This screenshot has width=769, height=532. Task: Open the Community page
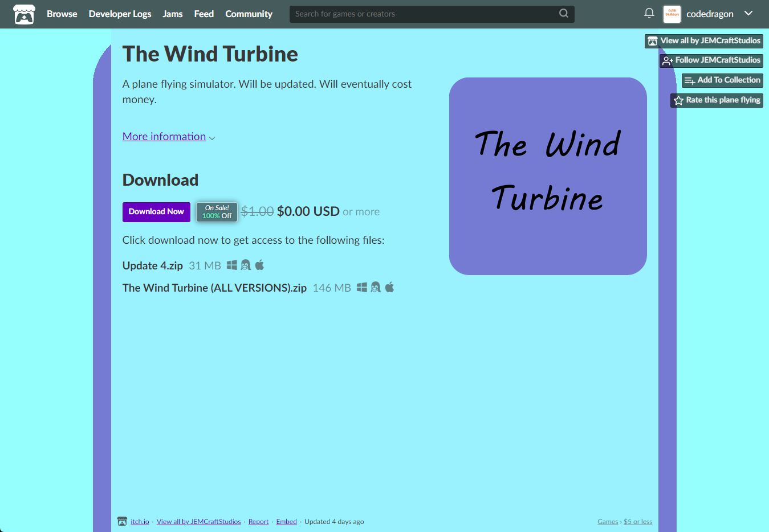(x=249, y=14)
